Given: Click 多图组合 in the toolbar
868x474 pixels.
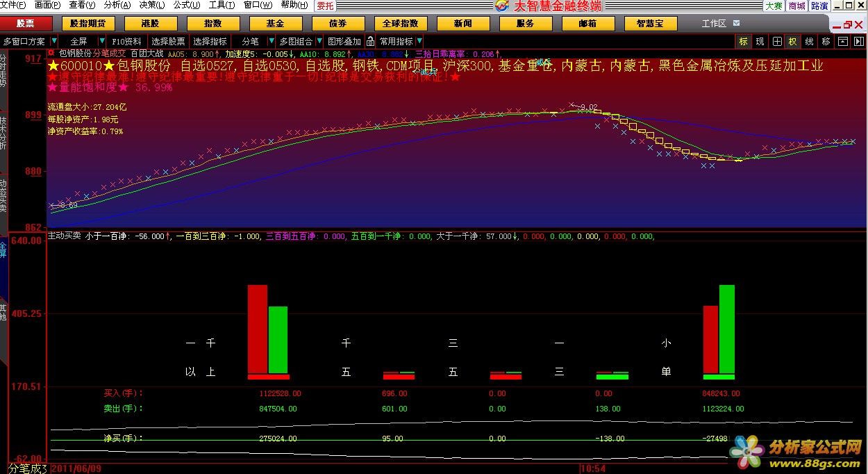Looking at the screenshot, I should tap(296, 42).
